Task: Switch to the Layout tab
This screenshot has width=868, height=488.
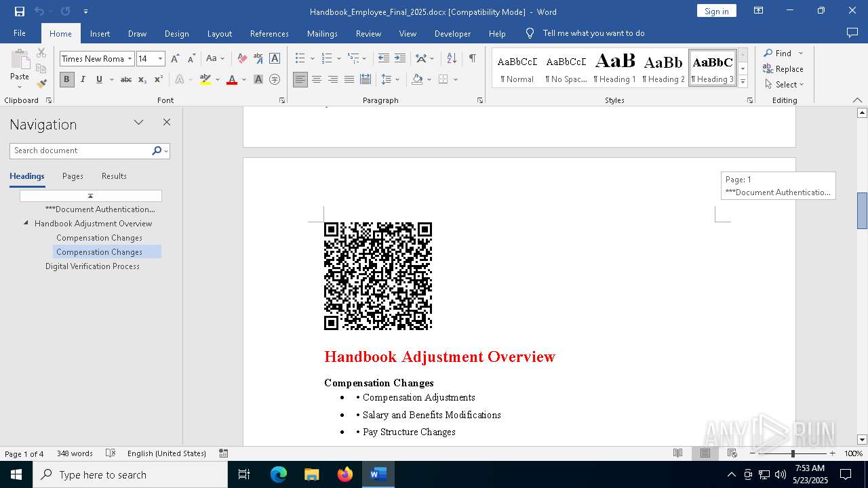Action: pyautogui.click(x=219, y=33)
